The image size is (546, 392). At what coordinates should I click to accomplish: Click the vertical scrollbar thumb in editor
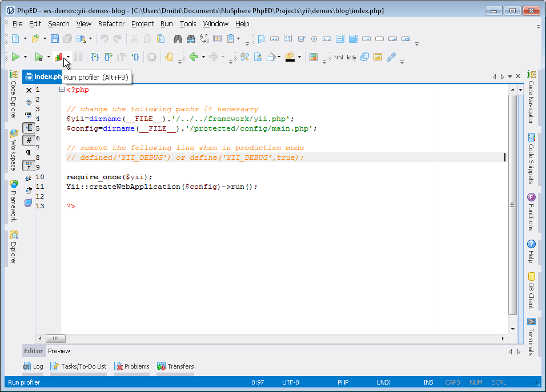point(512,204)
